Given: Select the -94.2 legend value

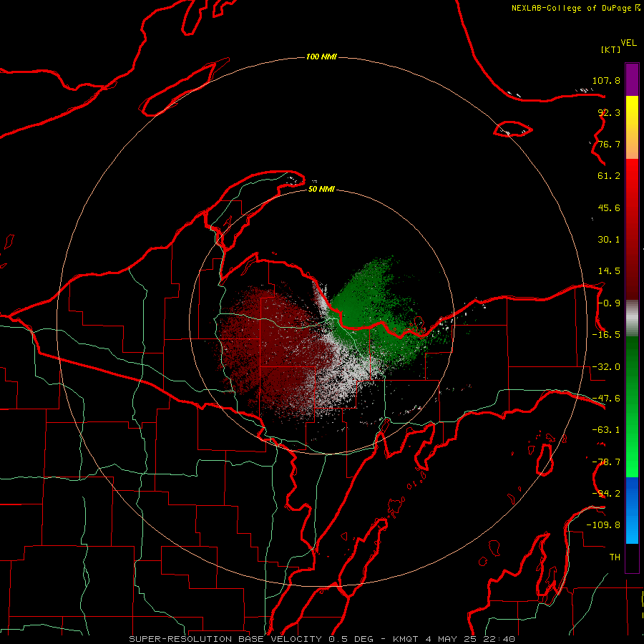Looking at the screenshot, I should pyautogui.click(x=606, y=494).
